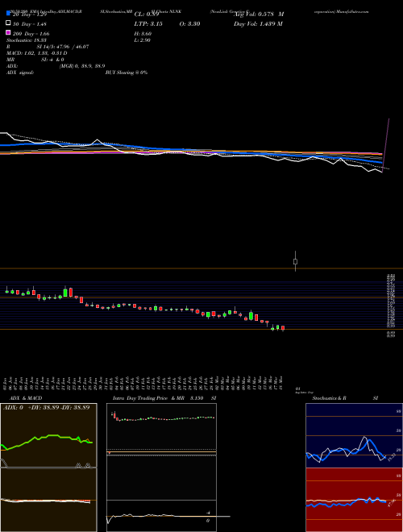Click the blue 20 Day legend swatch

pos(8,13)
